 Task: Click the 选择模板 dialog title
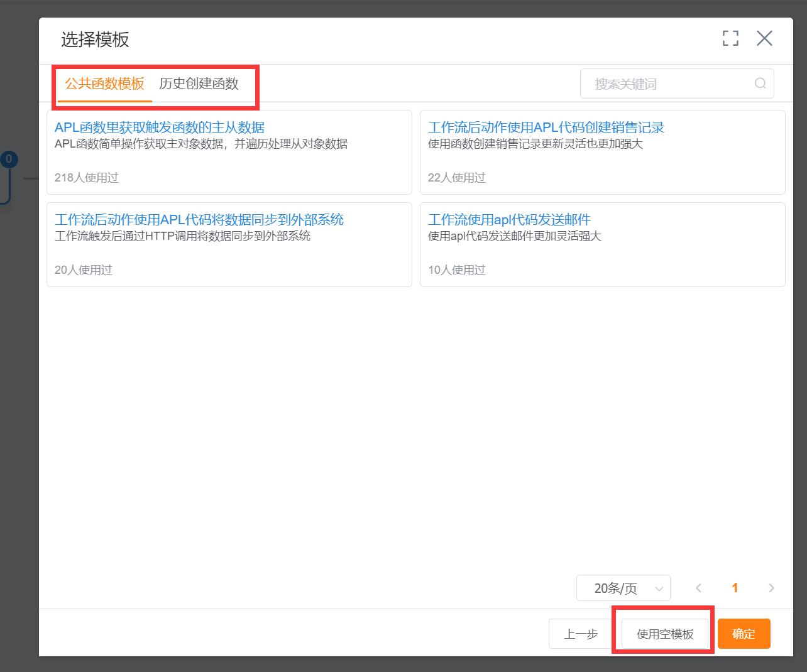95,40
